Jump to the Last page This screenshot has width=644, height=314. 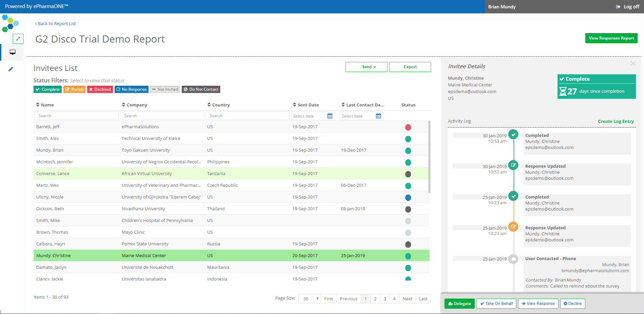coord(423,299)
